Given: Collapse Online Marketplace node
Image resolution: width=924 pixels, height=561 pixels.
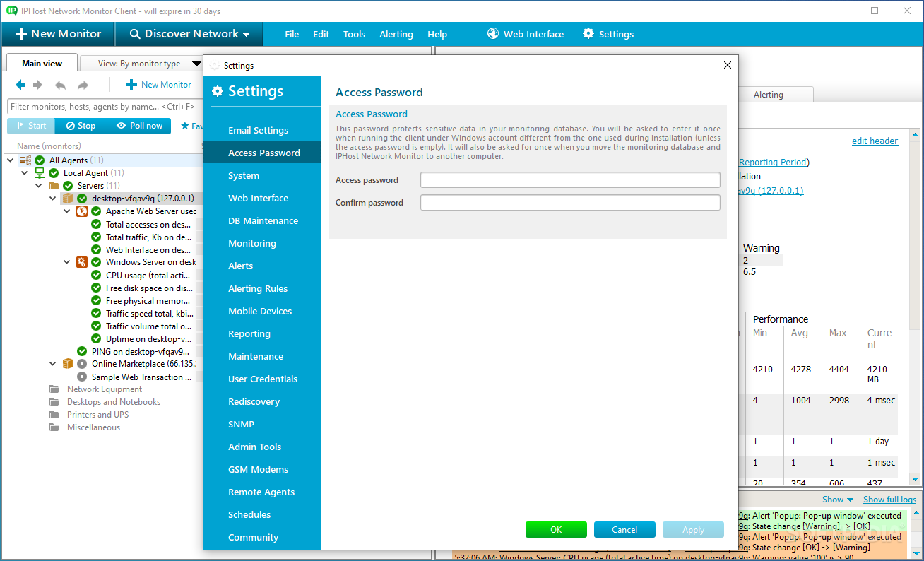Looking at the screenshot, I should click(53, 364).
